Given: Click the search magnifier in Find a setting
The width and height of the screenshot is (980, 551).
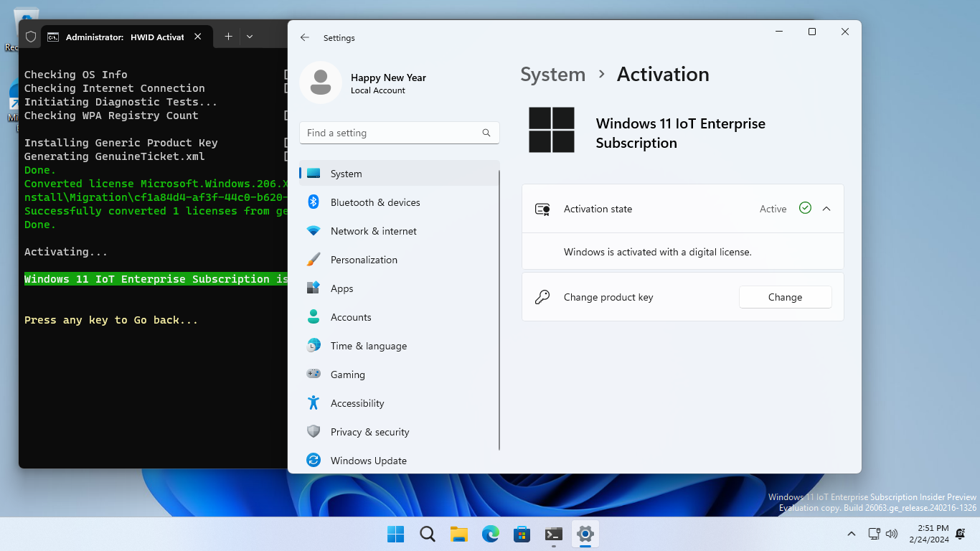Looking at the screenshot, I should tap(486, 133).
